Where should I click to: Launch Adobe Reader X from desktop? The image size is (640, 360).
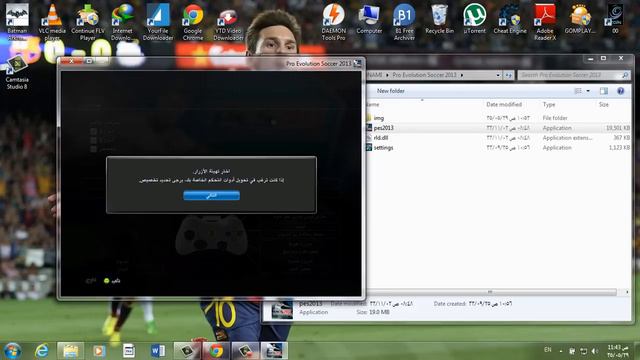(545, 22)
